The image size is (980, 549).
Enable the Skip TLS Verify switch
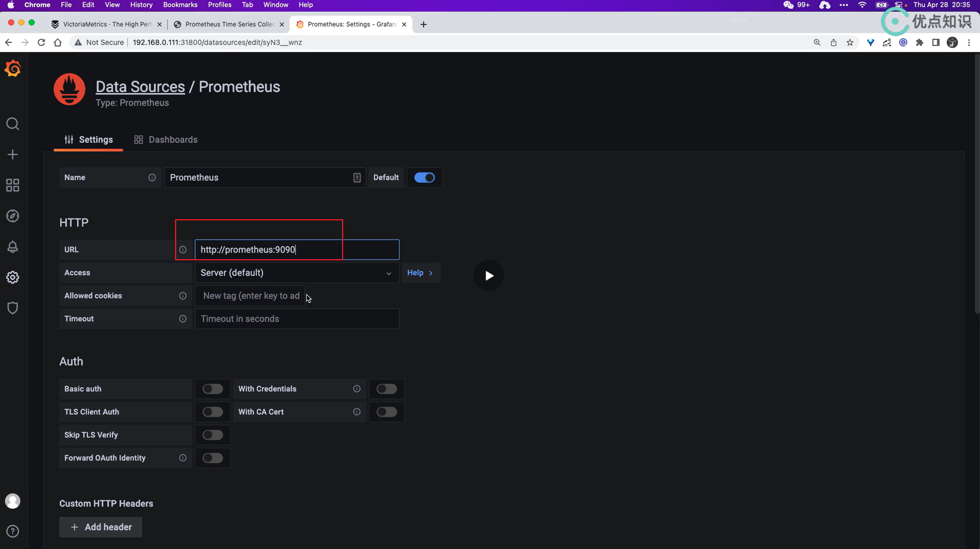pyautogui.click(x=213, y=435)
